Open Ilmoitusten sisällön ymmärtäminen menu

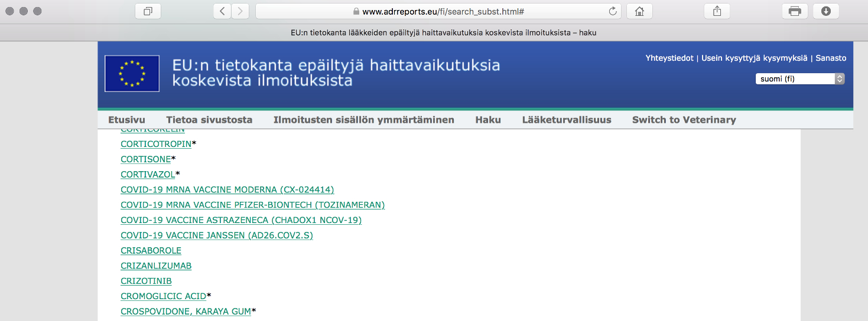(363, 120)
